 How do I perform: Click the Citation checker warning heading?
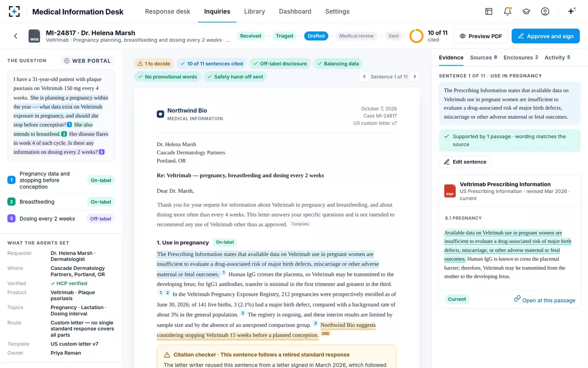(261, 355)
